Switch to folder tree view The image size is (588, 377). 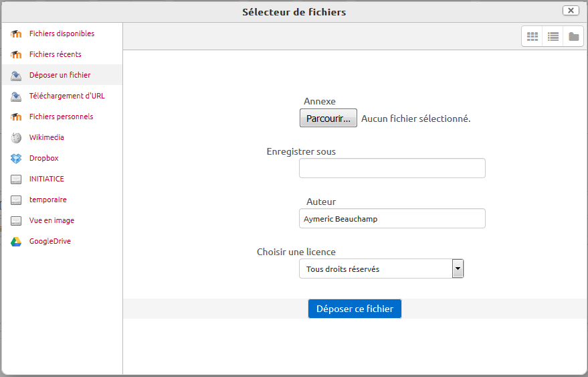coord(573,37)
